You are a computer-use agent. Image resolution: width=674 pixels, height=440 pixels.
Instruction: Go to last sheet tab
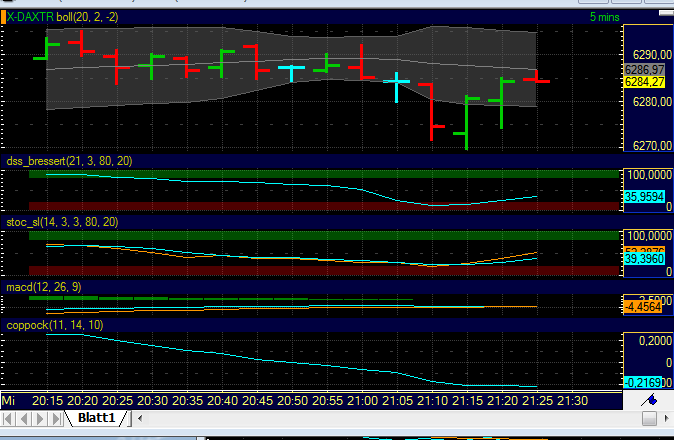[56, 418]
